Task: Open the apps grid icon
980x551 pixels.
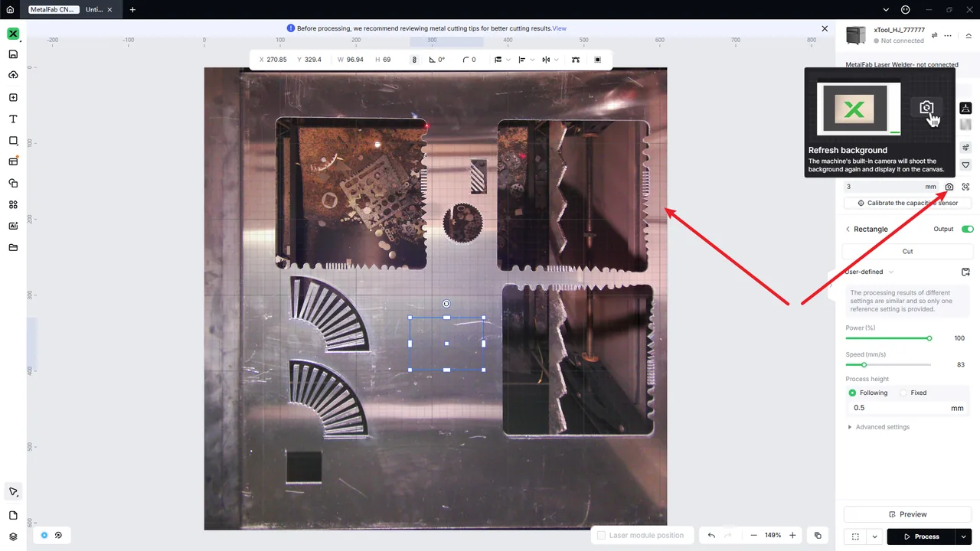Action: [x=13, y=204]
